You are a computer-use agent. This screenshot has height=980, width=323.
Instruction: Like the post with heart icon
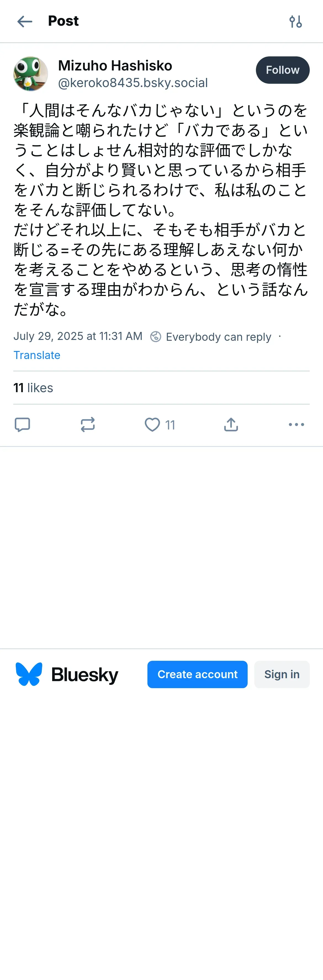coord(152,425)
